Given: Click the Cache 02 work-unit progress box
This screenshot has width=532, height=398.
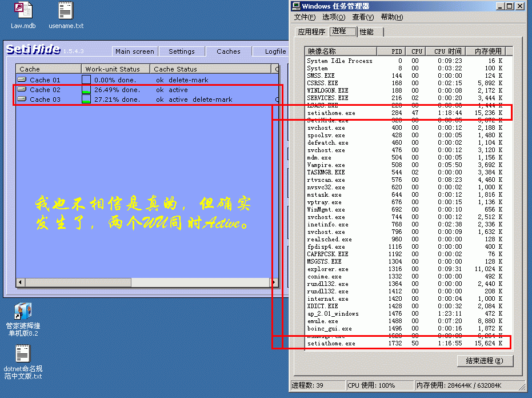Looking at the screenshot, I should point(86,89).
